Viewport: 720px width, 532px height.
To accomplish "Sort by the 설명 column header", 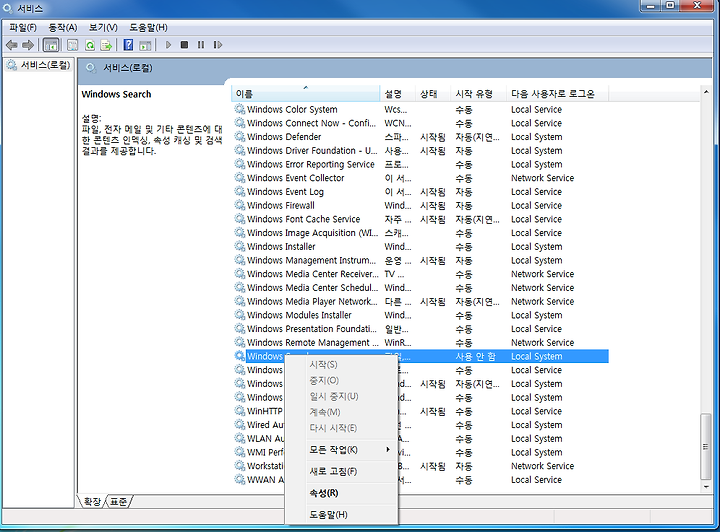I will [x=398, y=94].
